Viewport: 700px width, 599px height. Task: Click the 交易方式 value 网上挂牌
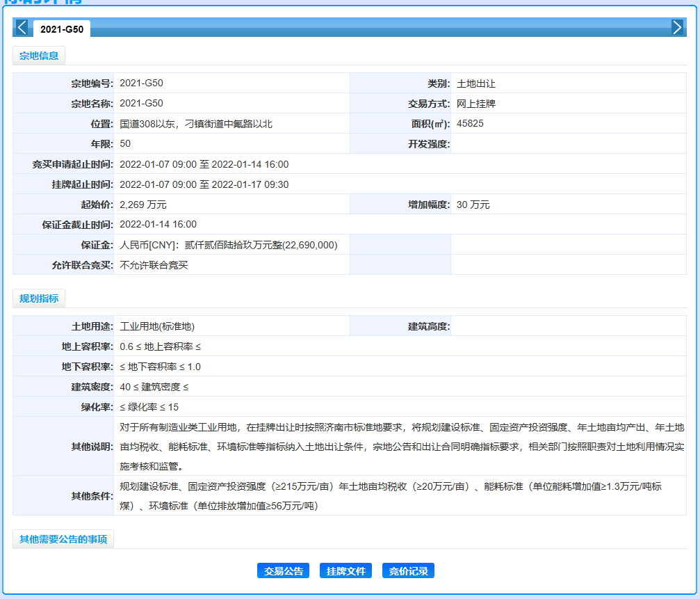point(476,104)
